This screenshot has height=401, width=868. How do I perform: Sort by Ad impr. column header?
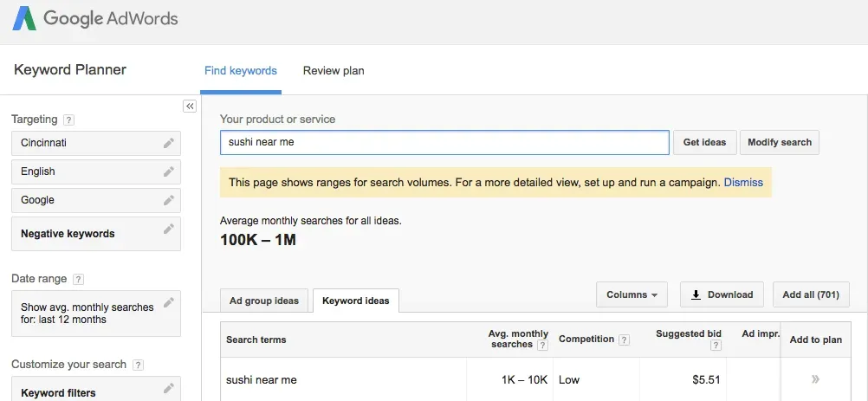761,333
